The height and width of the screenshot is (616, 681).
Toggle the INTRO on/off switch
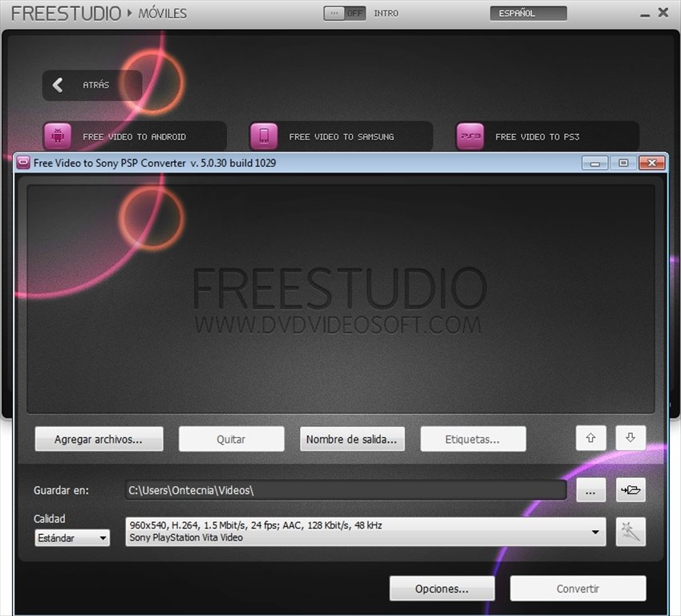coord(344,14)
